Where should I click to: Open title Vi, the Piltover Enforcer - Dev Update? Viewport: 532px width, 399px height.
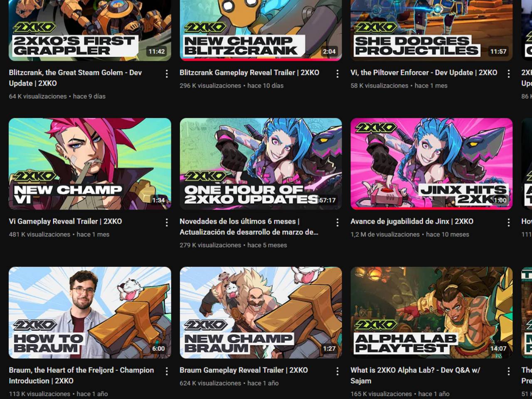424,72
